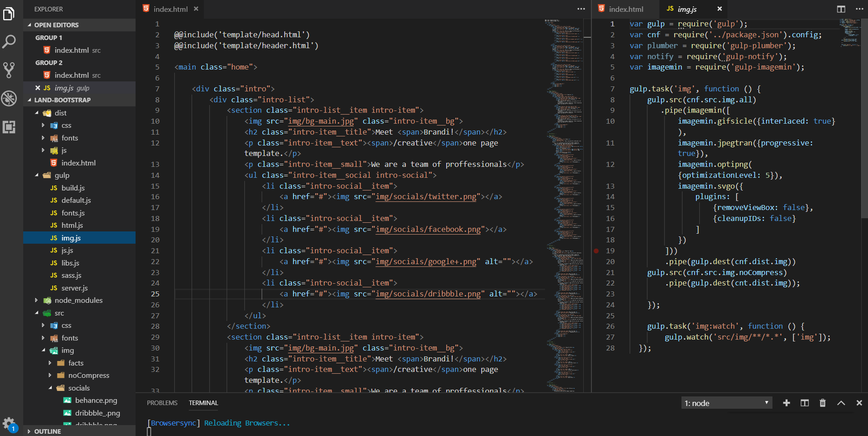The height and width of the screenshot is (436, 868).
Task: Open the Manage gear menu
Action: [9, 424]
